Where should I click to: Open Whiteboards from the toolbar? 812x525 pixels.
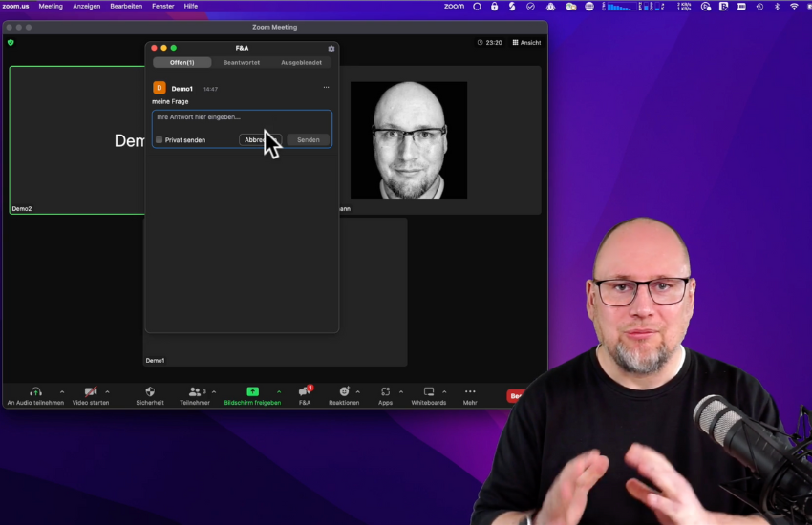point(429,391)
